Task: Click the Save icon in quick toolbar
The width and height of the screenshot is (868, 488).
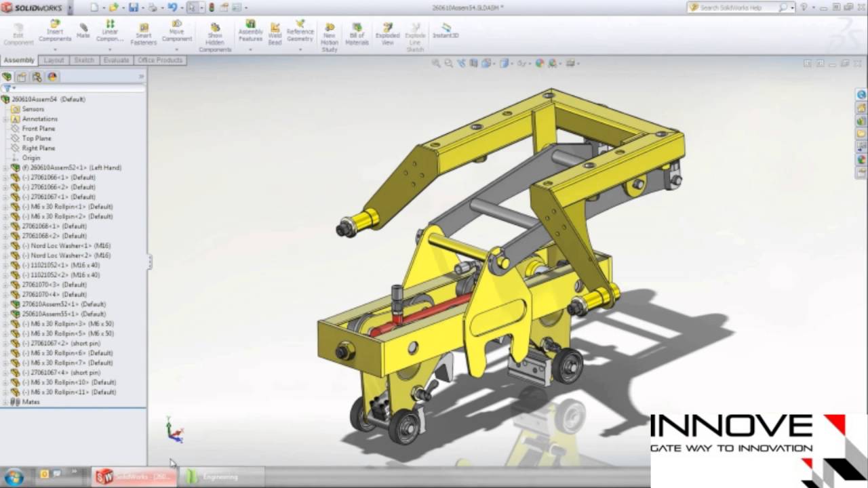Action: pyautogui.click(x=133, y=7)
